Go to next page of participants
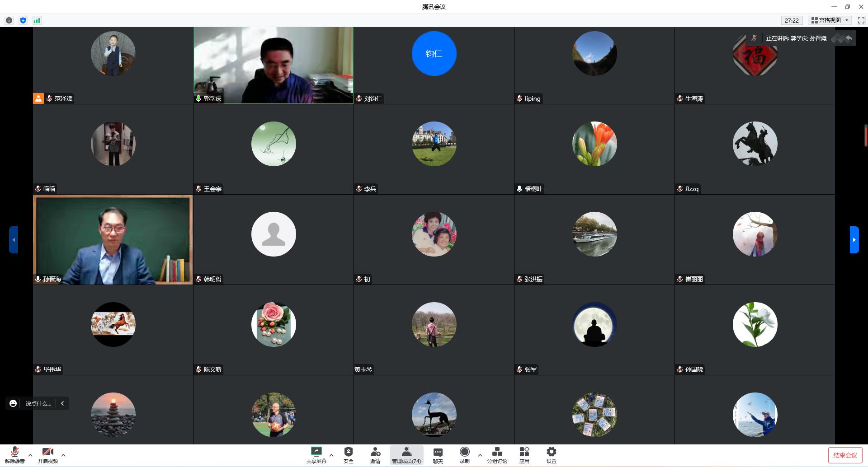The width and height of the screenshot is (868, 467). (x=854, y=240)
